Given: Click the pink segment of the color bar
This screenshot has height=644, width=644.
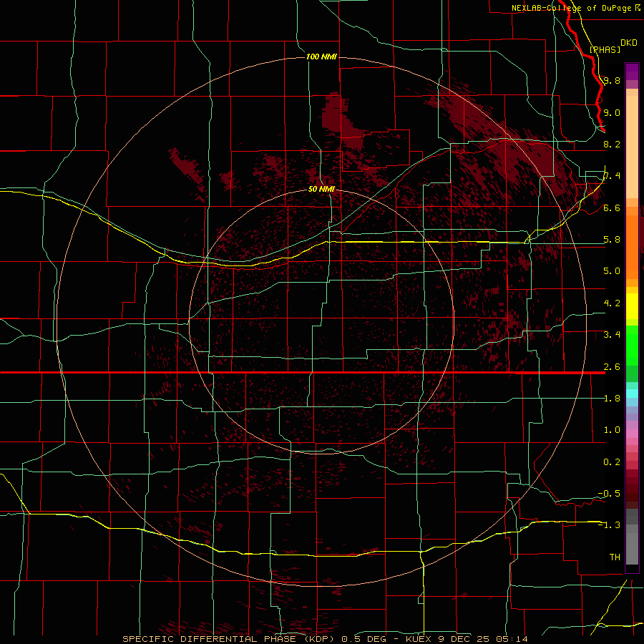Looking at the screenshot, I should coord(632,434).
